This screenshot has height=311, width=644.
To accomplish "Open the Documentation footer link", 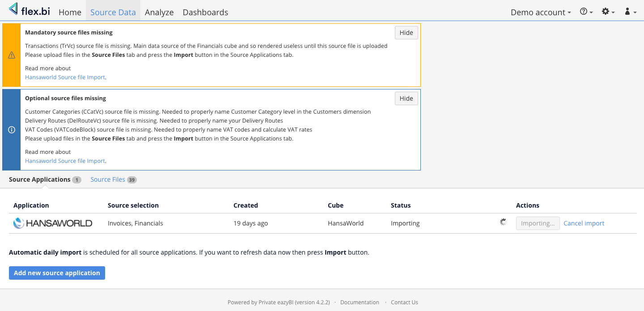I will 360,302.
